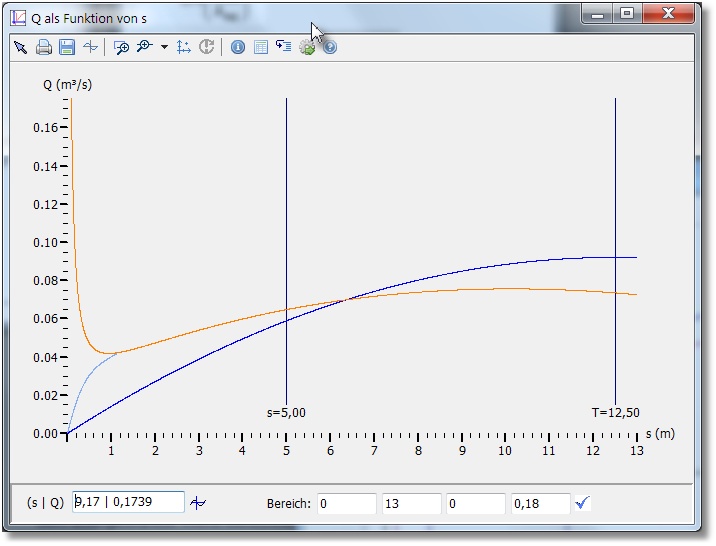
Task: Click the greyed refresh rotate icon
Action: [x=207, y=47]
